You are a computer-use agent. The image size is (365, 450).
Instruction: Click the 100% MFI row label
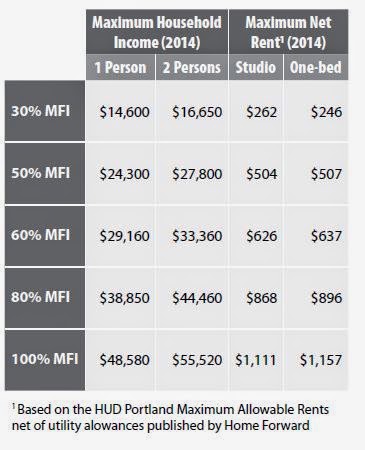(x=45, y=360)
